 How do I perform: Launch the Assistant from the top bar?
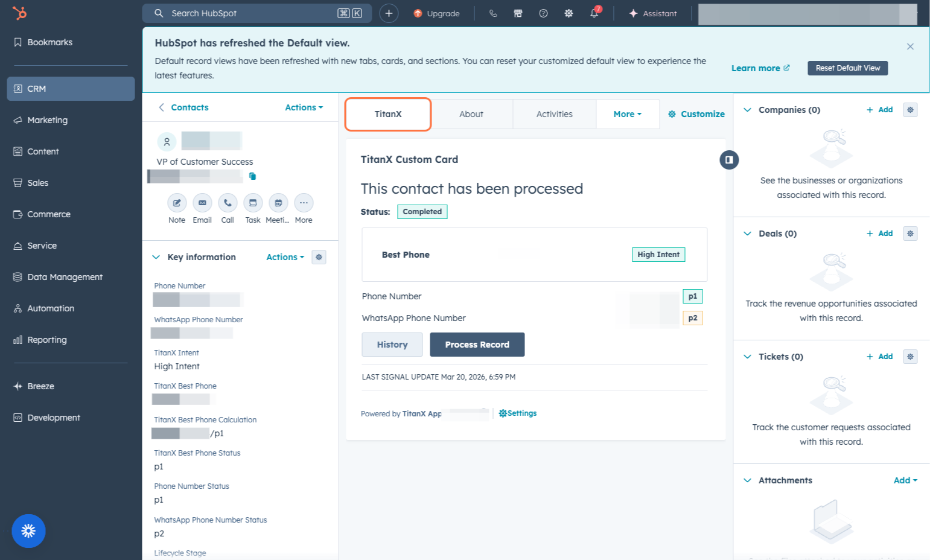point(653,13)
